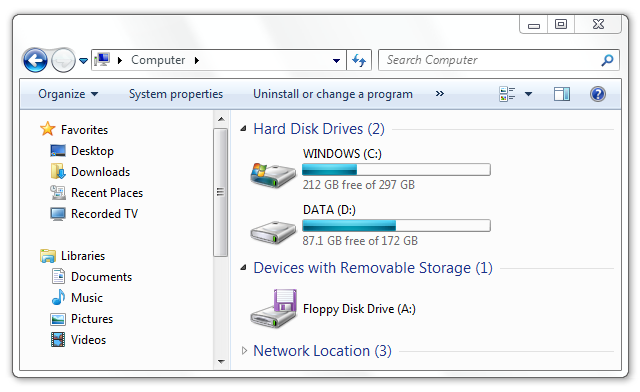
Task: Select Devices with Removable Storage header
Action: pyautogui.click(x=373, y=268)
